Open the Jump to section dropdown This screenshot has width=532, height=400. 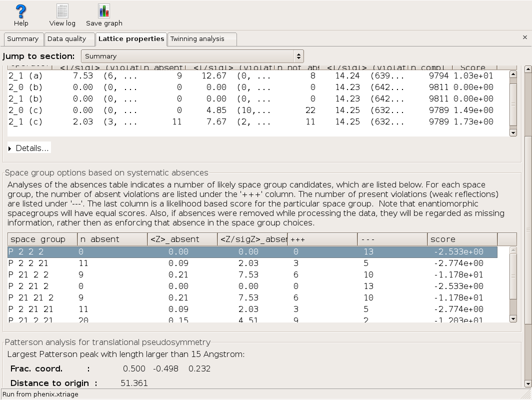(x=192, y=56)
